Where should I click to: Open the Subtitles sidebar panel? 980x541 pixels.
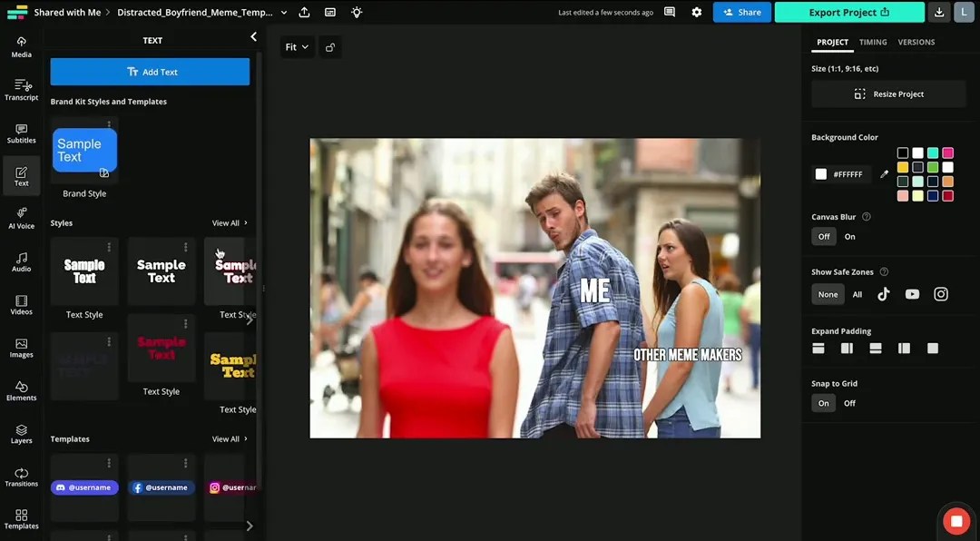(21, 133)
